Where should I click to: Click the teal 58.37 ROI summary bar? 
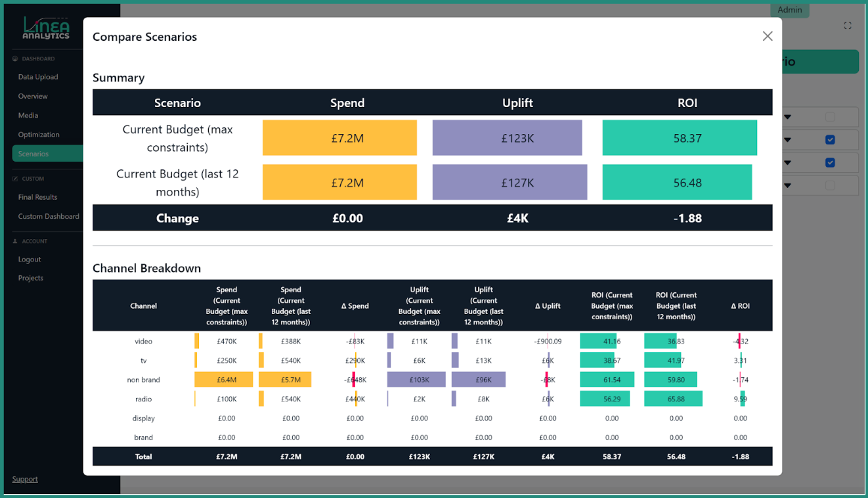pos(679,138)
